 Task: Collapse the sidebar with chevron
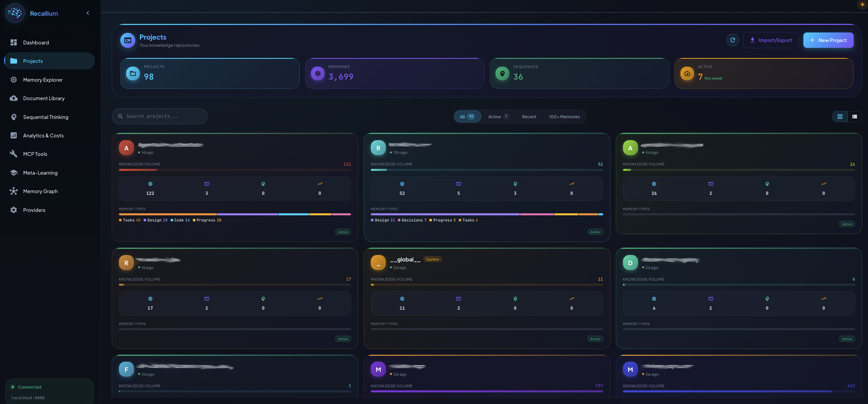tap(87, 13)
